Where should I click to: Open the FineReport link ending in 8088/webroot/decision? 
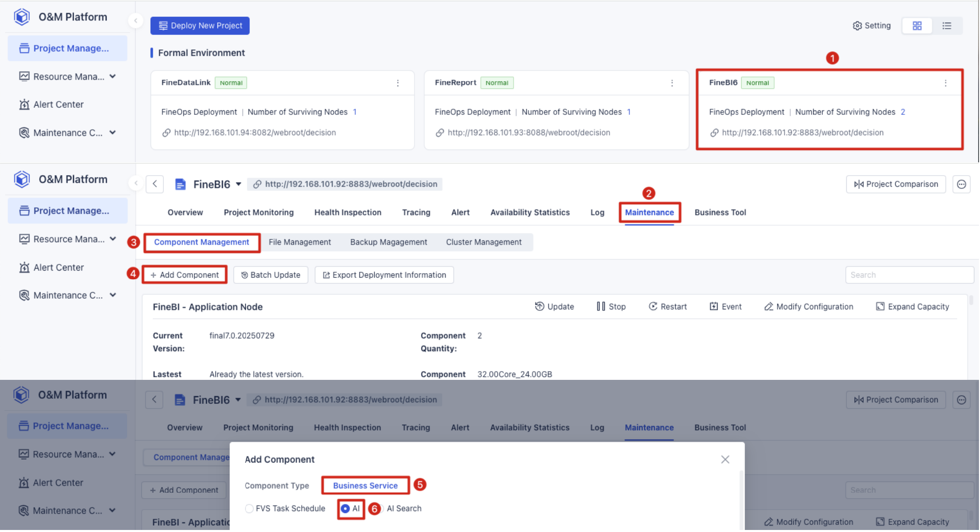pos(528,133)
